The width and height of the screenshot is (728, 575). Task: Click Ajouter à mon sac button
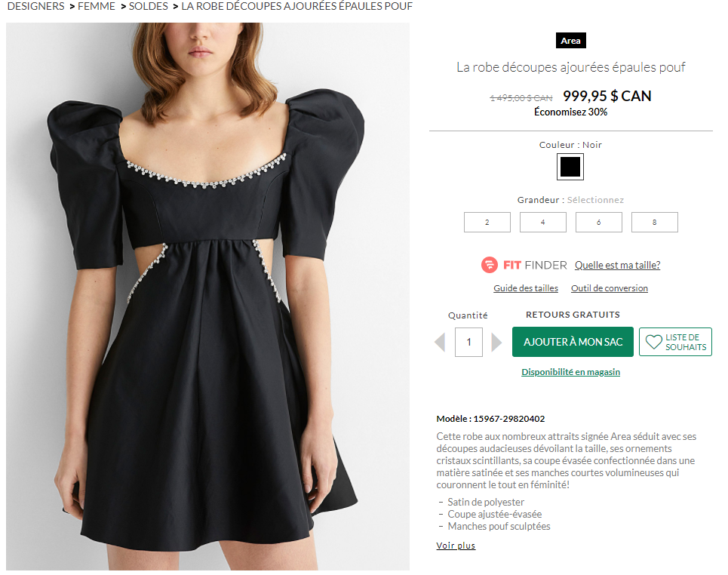coord(573,342)
